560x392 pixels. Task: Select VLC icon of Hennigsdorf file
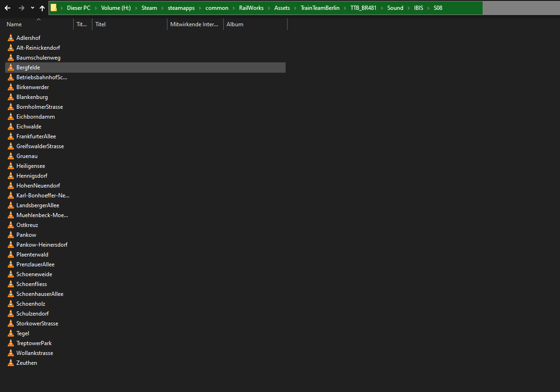coord(11,176)
